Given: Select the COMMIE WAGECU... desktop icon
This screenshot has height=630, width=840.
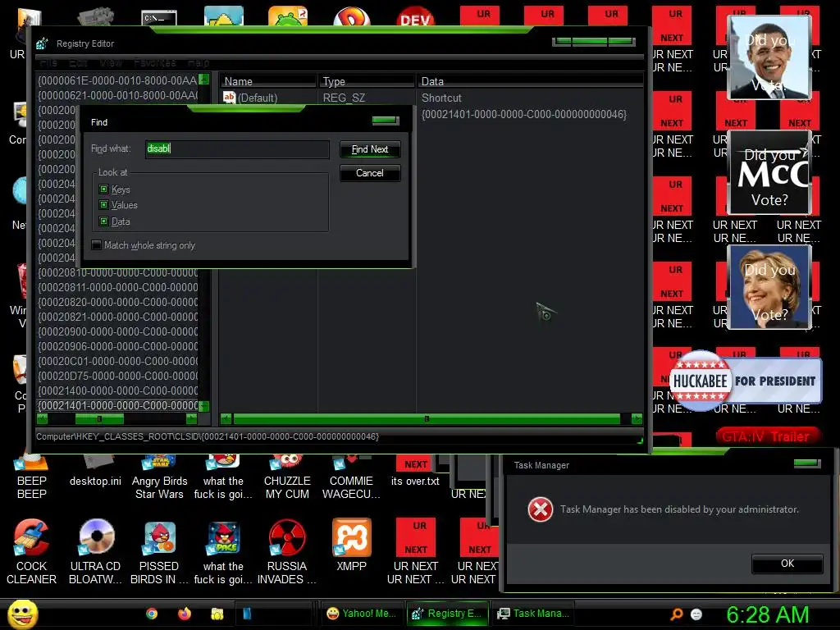Looking at the screenshot, I should point(351,462).
